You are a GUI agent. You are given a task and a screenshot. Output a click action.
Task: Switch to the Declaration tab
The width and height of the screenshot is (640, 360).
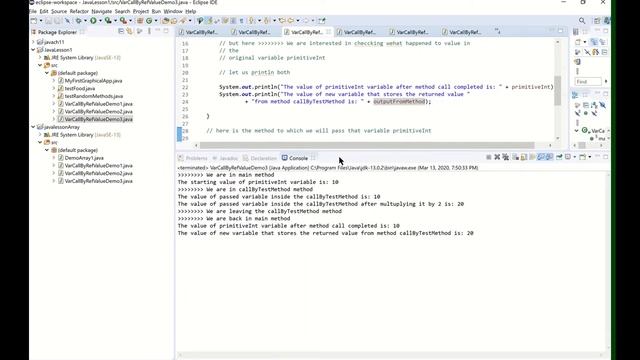[x=260, y=158]
